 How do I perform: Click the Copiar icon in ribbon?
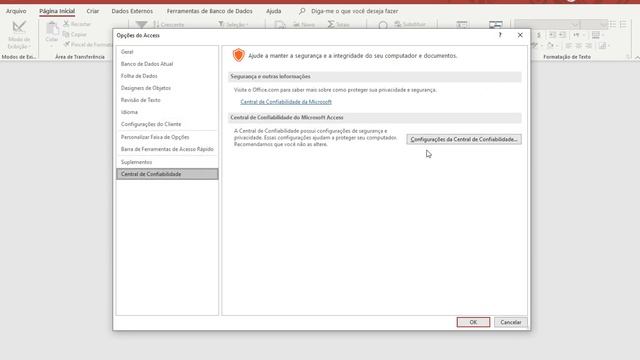66,34
